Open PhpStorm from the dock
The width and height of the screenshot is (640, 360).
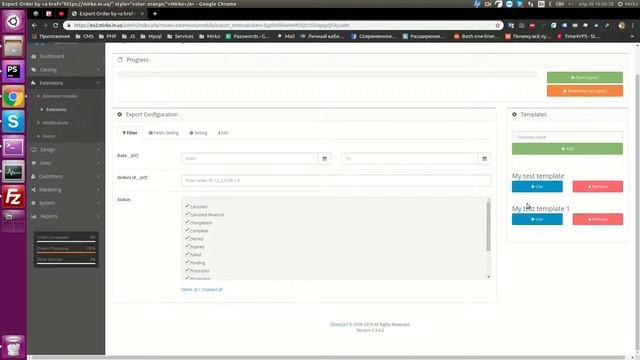(13, 71)
